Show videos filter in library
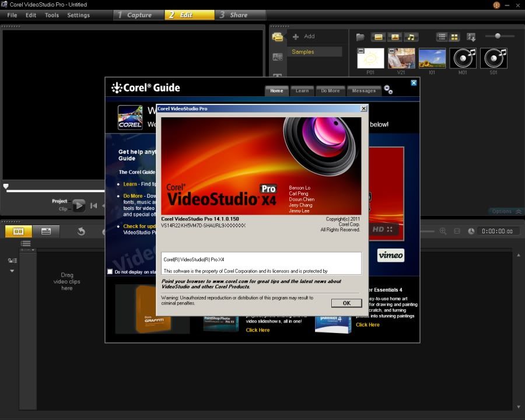525x420 pixels. [x=379, y=37]
